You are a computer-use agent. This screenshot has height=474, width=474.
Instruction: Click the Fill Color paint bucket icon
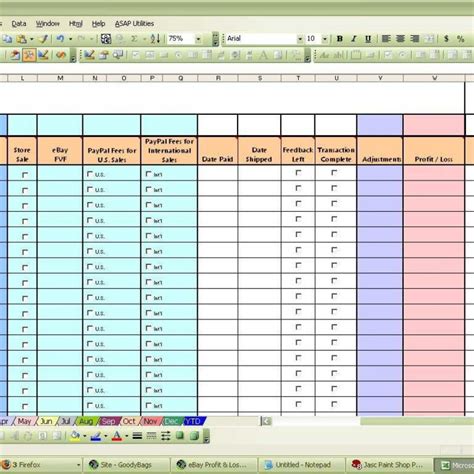(75, 435)
